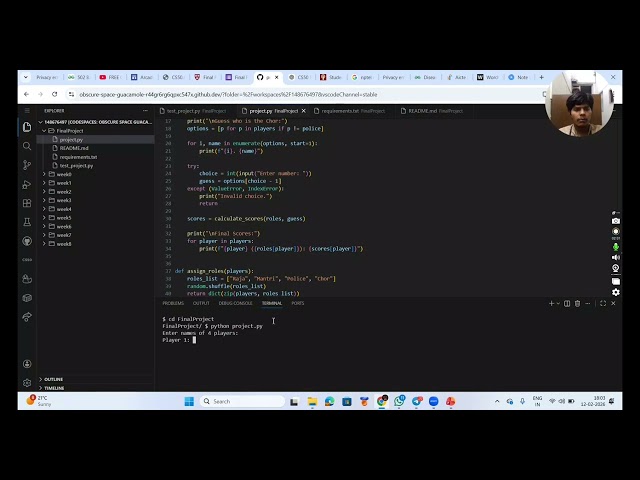Open a new browser tab

pyautogui.click(x=542, y=77)
